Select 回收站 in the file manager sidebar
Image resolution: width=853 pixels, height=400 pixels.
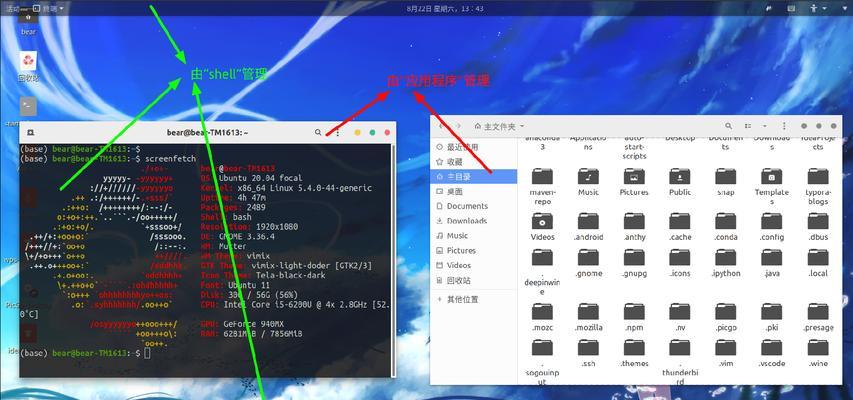coord(473,280)
